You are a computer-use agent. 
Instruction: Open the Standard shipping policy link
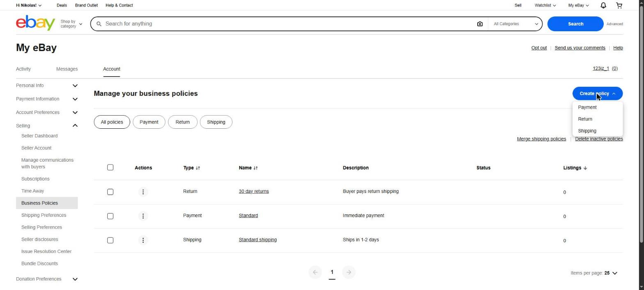(x=258, y=240)
